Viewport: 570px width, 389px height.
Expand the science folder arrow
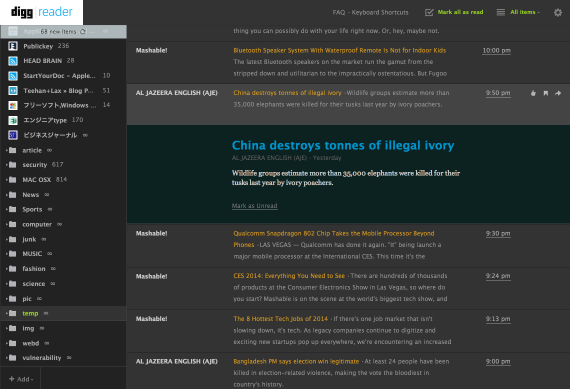[x=7, y=284]
